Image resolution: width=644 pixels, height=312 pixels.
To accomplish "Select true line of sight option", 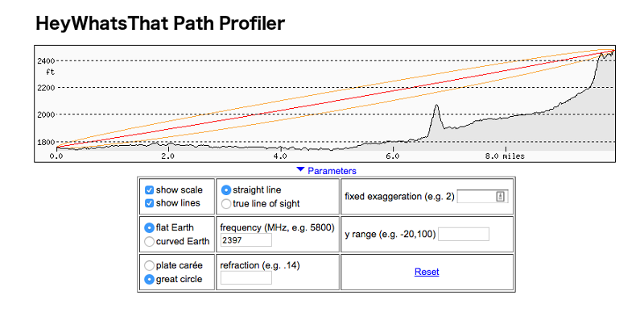I will tap(226, 203).
